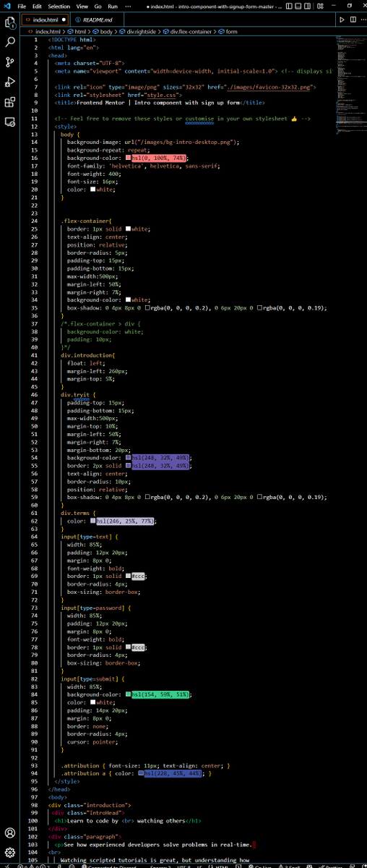The height and width of the screenshot is (868, 367).
Task: Click the hsl(154, 59%, 51%) color swatch
Action: pyautogui.click(x=128, y=694)
